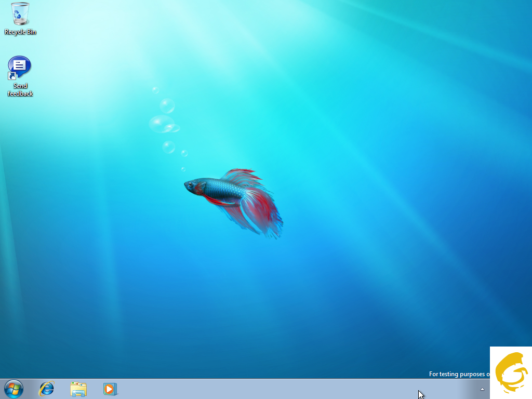Screen dimensions: 532x399
Task: Click the fish's red tail fin
Action: [262, 213]
